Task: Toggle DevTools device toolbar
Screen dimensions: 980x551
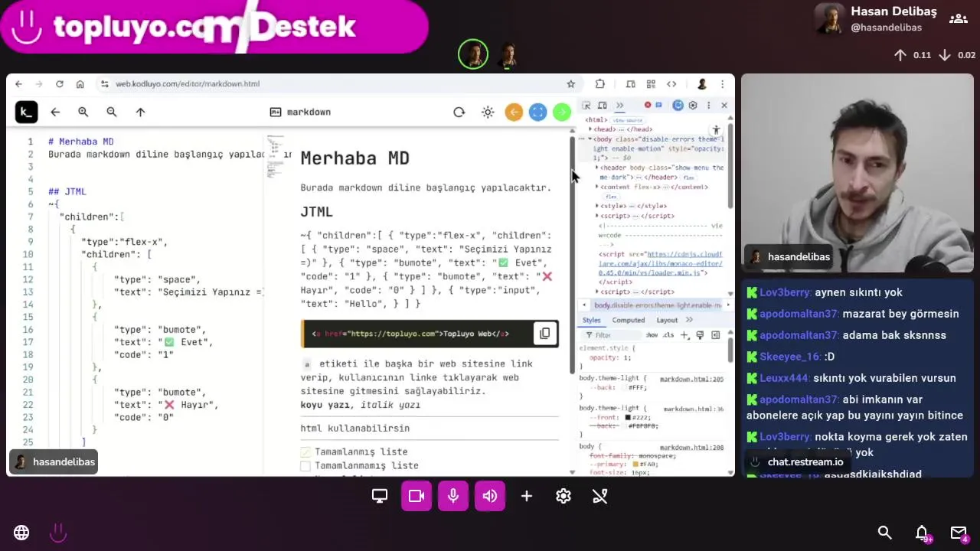Action: (603, 106)
